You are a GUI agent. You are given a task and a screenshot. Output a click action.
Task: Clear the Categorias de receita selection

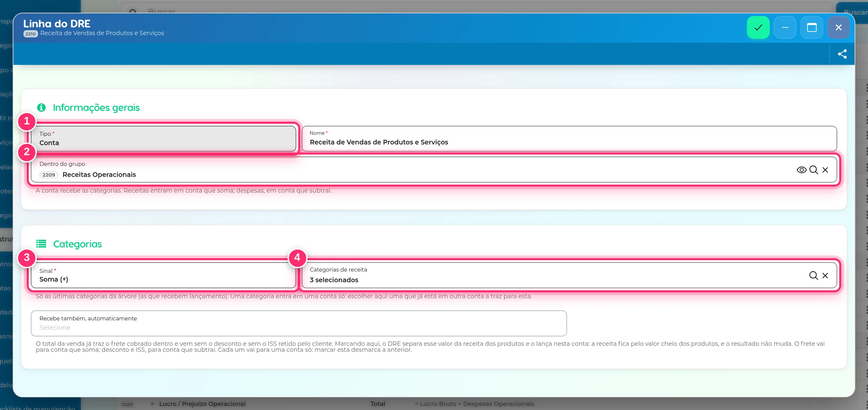(825, 276)
